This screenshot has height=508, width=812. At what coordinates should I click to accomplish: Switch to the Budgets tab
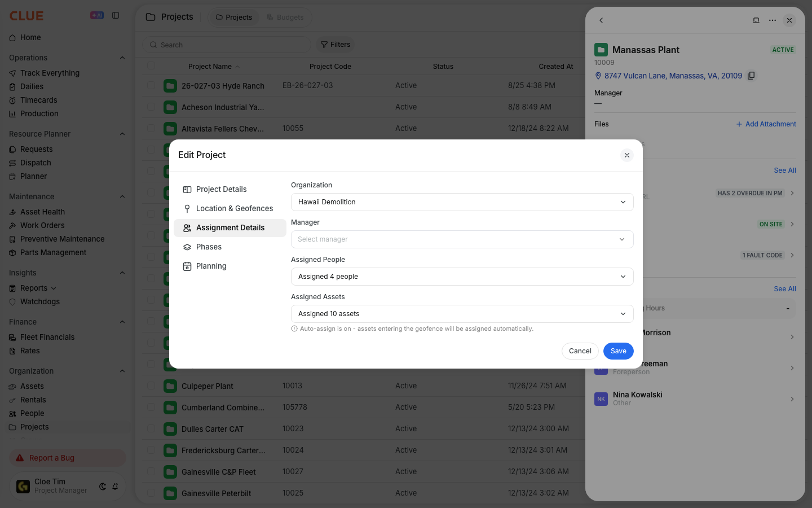point(285,17)
